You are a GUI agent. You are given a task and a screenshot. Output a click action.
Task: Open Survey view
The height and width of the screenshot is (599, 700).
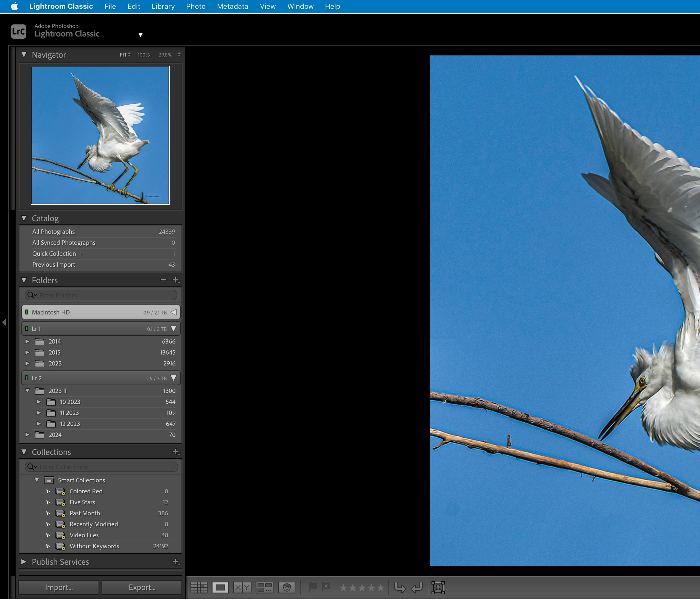pyautogui.click(x=264, y=587)
